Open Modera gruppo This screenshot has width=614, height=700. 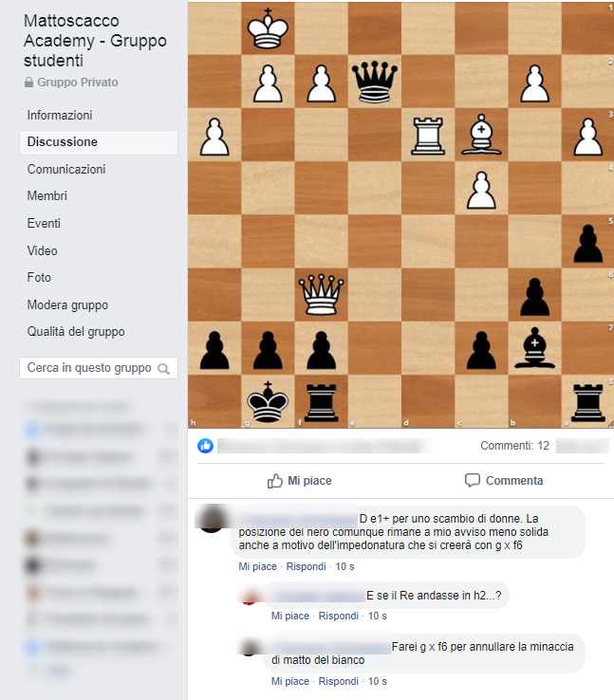click(67, 304)
